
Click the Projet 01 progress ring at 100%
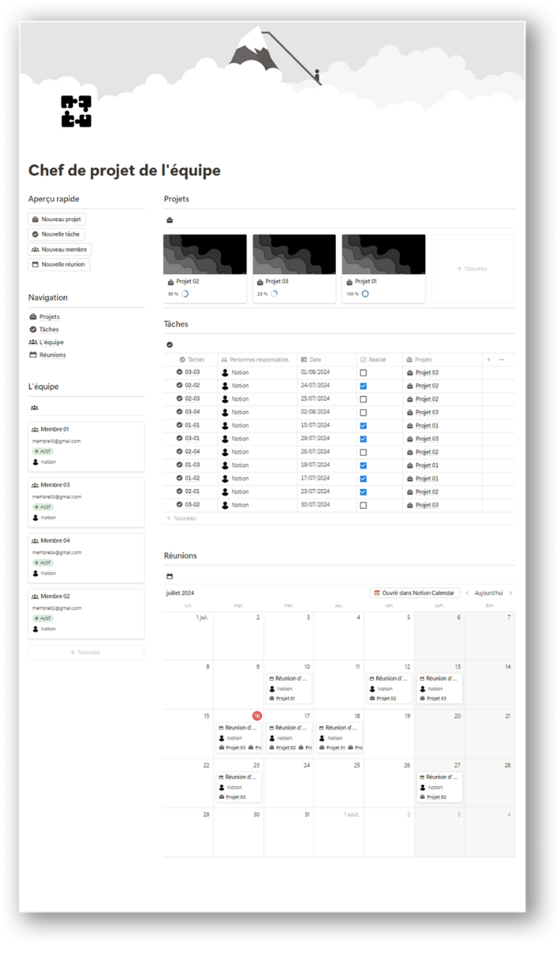(x=365, y=294)
